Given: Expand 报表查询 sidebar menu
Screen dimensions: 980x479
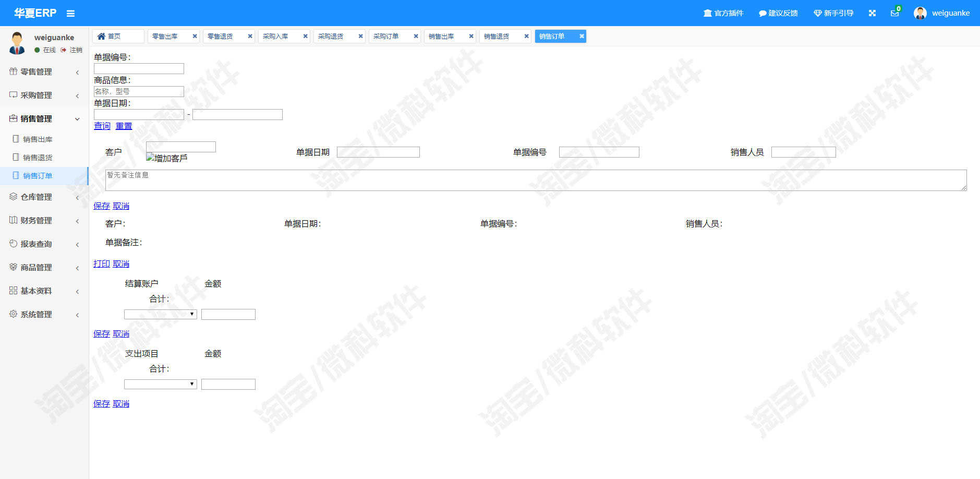Looking at the screenshot, I should pyautogui.click(x=44, y=244).
